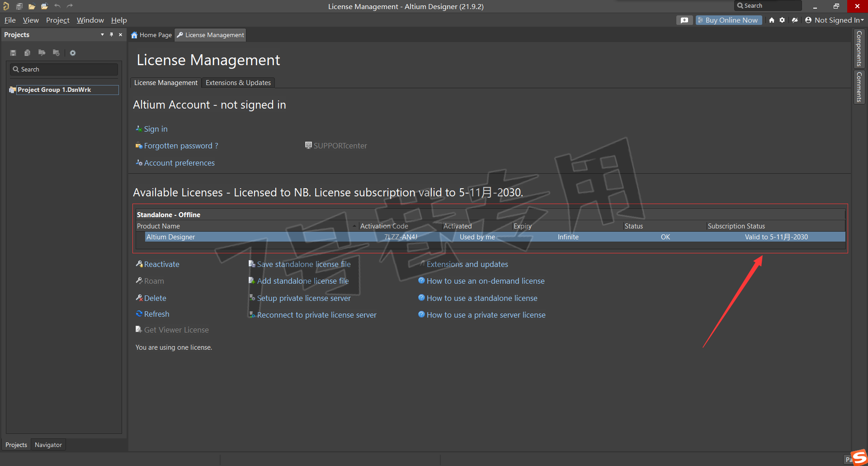
Task: Open How to use a standalone license
Action: coord(478,298)
